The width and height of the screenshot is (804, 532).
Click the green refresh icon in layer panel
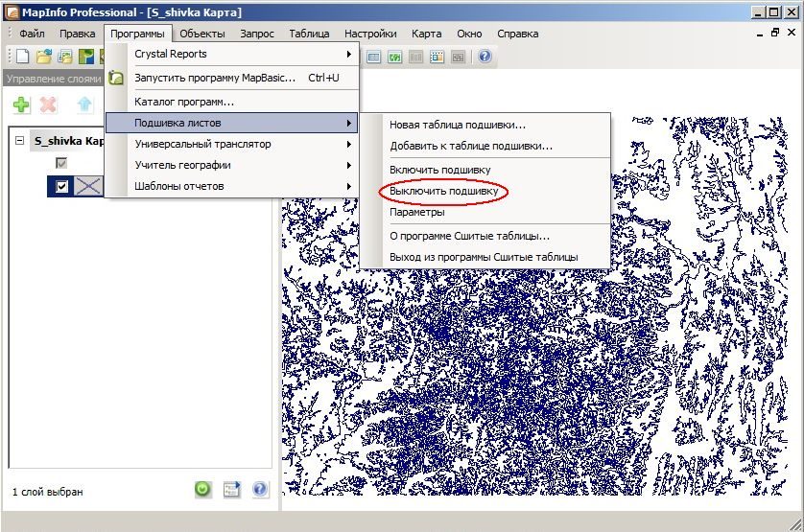click(x=203, y=489)
